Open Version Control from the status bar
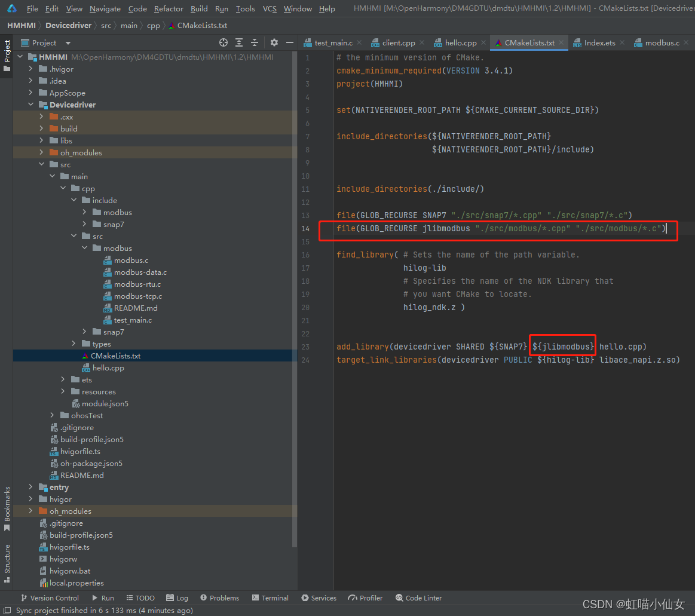This screenshot has width=695, height=616. coord(50,597)
